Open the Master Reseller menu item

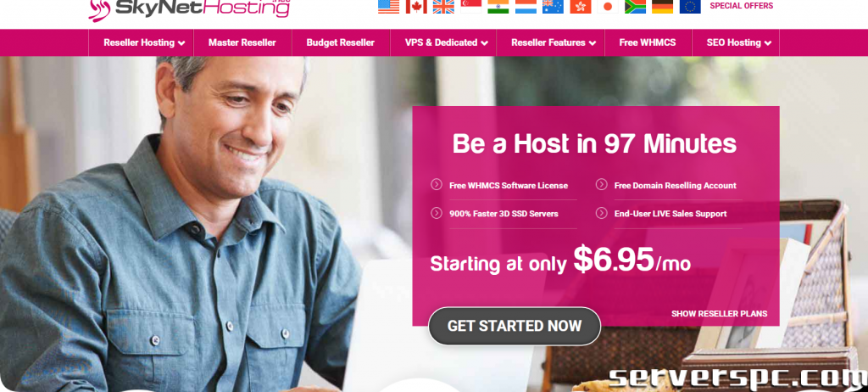click(x=242, y=42)
